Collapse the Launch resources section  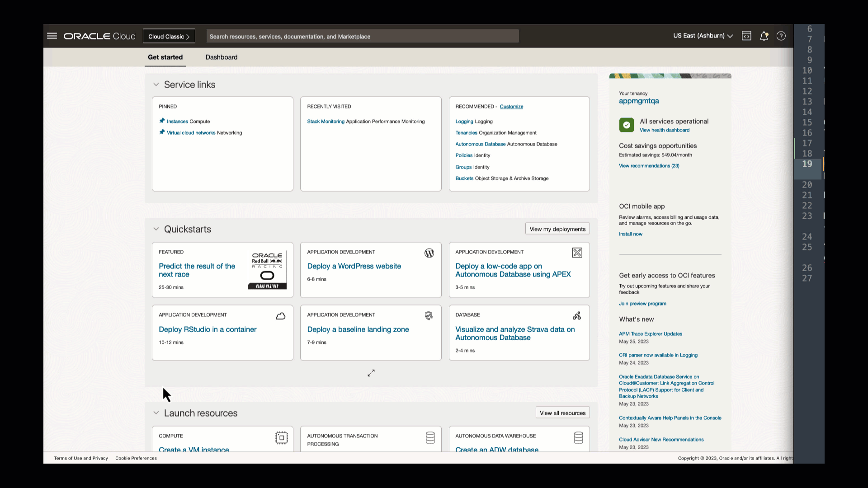tap(156, 413)
